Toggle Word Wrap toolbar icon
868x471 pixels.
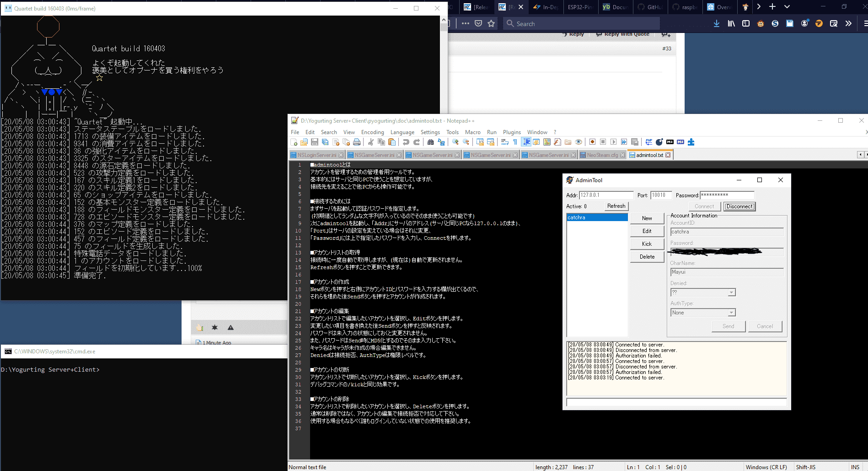[x=504, y=142]
